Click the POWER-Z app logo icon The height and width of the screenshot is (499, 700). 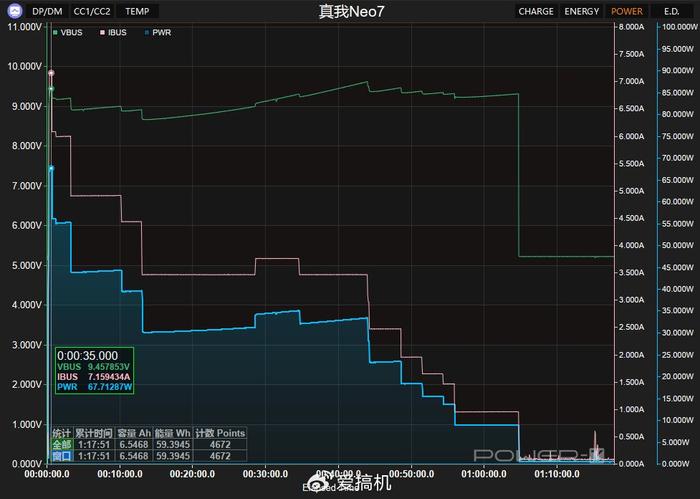[x=15, y=11]
